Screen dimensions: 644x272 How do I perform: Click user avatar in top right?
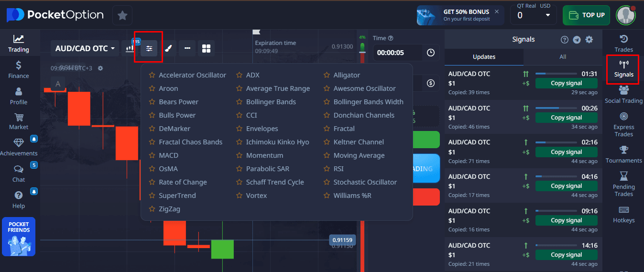(625, 15)
